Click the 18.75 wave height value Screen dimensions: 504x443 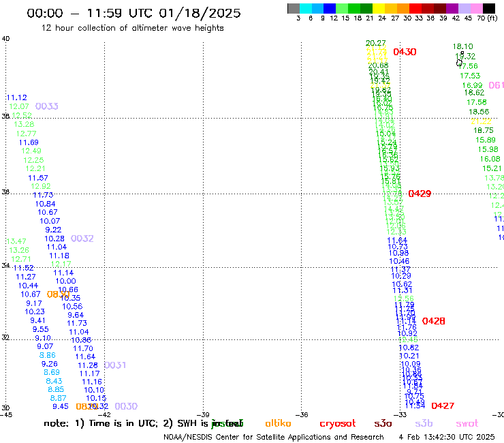[x=484, y=130]
